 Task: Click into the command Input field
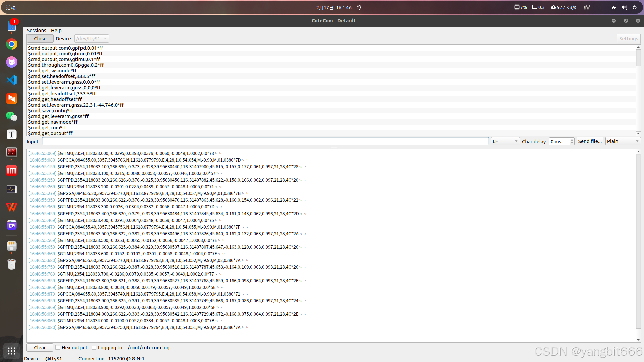[x=265, y=141]
